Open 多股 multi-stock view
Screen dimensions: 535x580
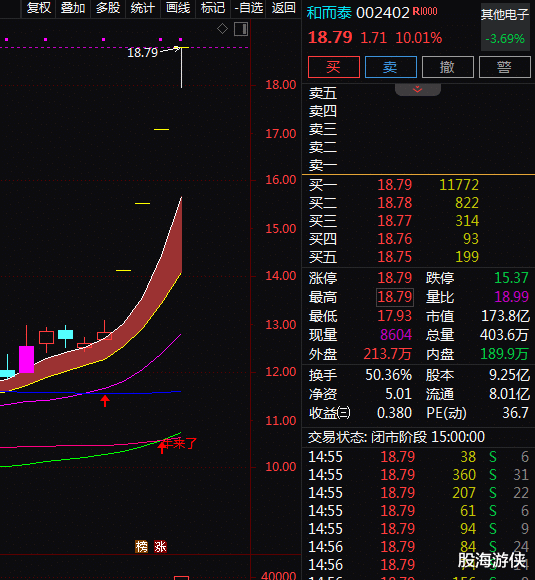tap(108, 8)
